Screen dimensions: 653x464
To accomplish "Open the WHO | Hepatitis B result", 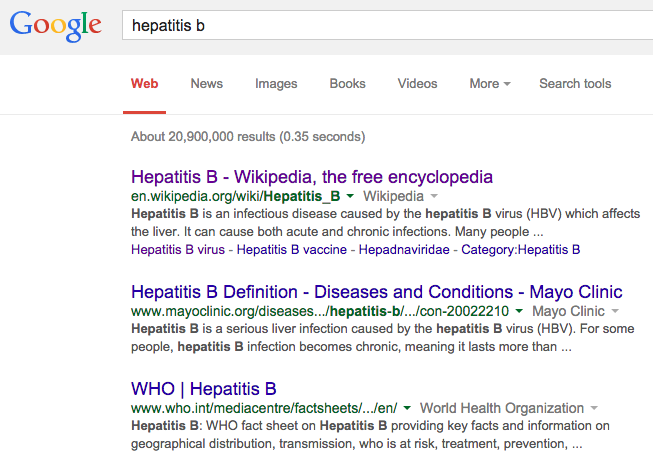I will 204,389.
